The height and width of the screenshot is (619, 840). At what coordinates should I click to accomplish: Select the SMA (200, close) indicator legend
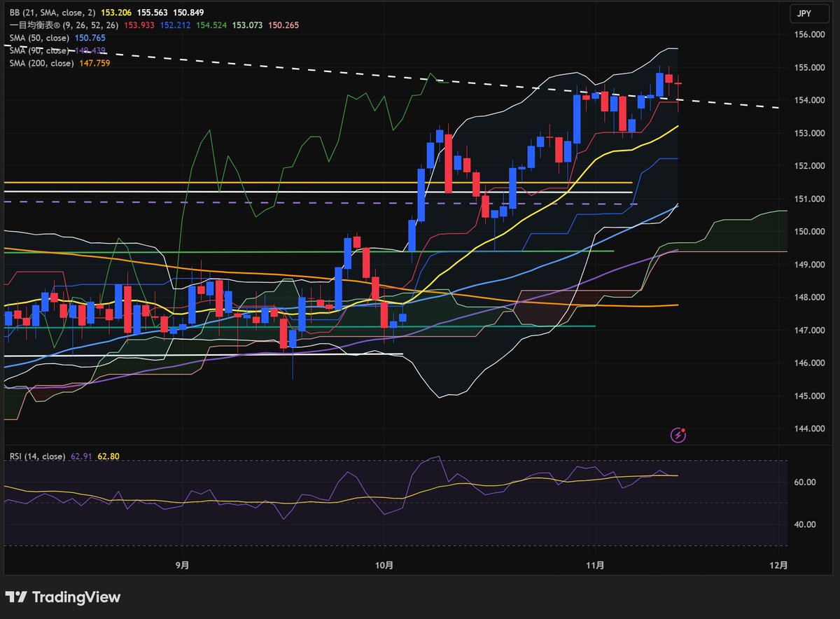pyautogui.click(x=41, y=63)
